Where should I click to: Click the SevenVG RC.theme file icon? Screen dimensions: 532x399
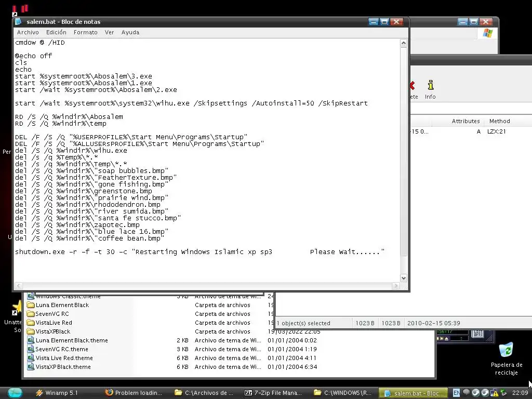[31, 349]
